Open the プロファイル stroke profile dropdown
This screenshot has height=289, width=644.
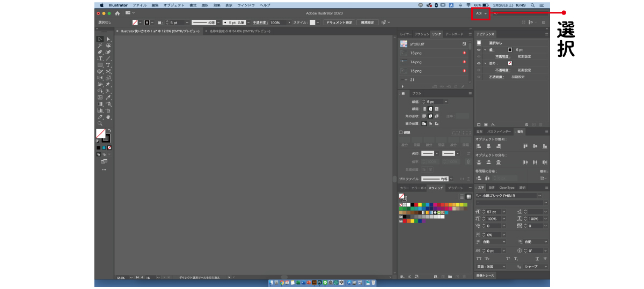451,179
